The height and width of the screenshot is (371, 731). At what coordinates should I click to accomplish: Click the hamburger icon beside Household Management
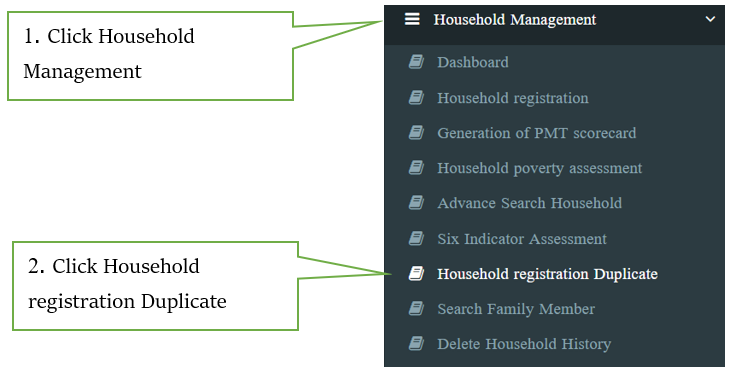412,19
